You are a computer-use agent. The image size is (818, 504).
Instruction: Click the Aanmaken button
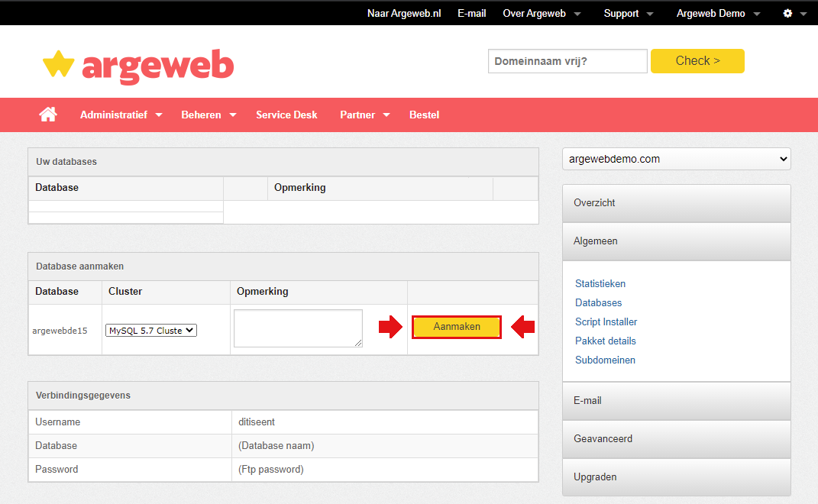pyautogui.click(x=457, y=327)
